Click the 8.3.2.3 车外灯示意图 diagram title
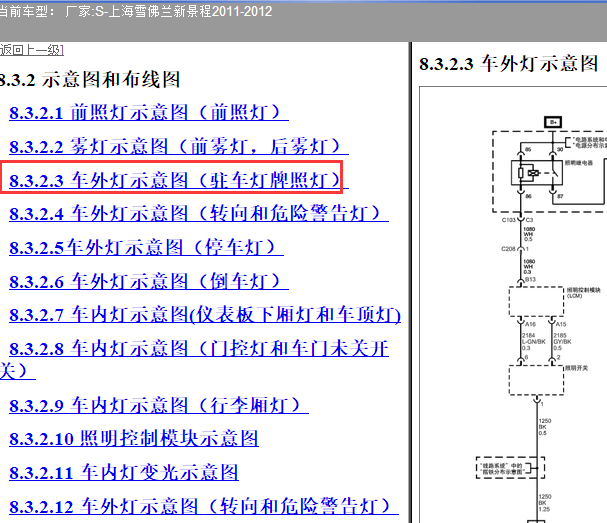The width and height of the screenshot is (607, 523). 509,64
